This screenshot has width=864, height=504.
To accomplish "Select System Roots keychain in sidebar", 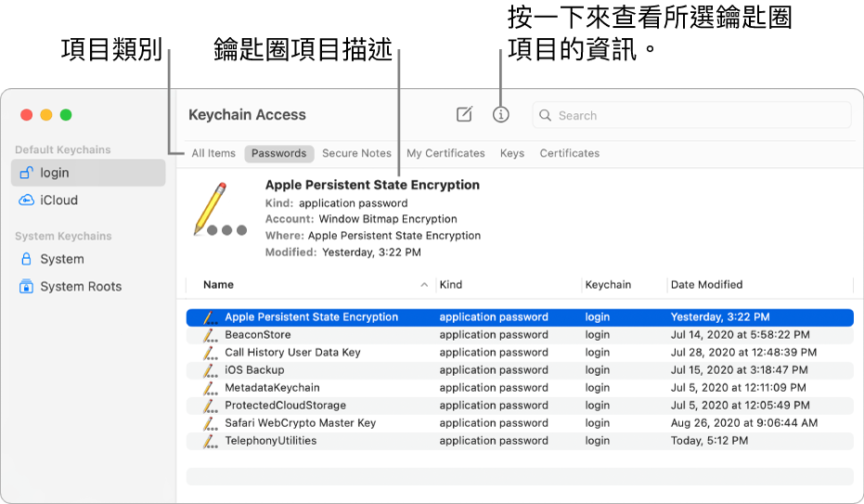I will point(88,287).
